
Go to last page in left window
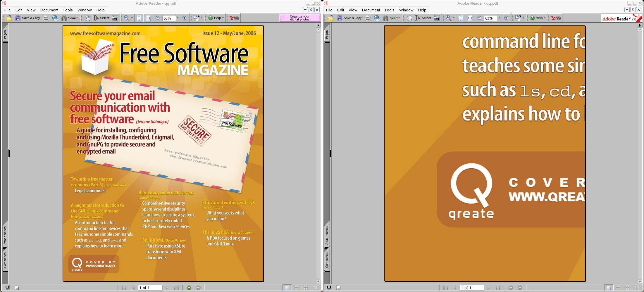pyautogui.click(x=176, y=288)
